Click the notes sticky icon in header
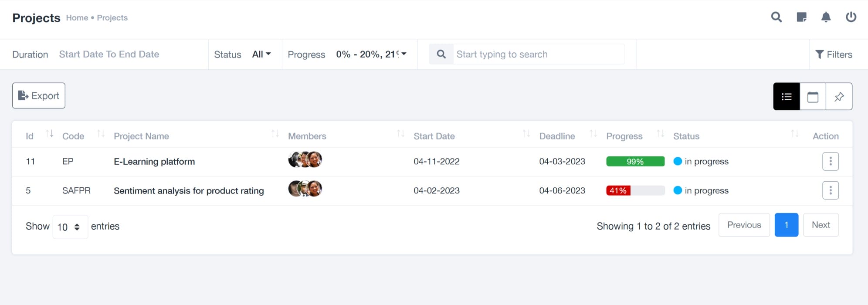The height and width of the screenshot is (305, 868). [801, 17]
